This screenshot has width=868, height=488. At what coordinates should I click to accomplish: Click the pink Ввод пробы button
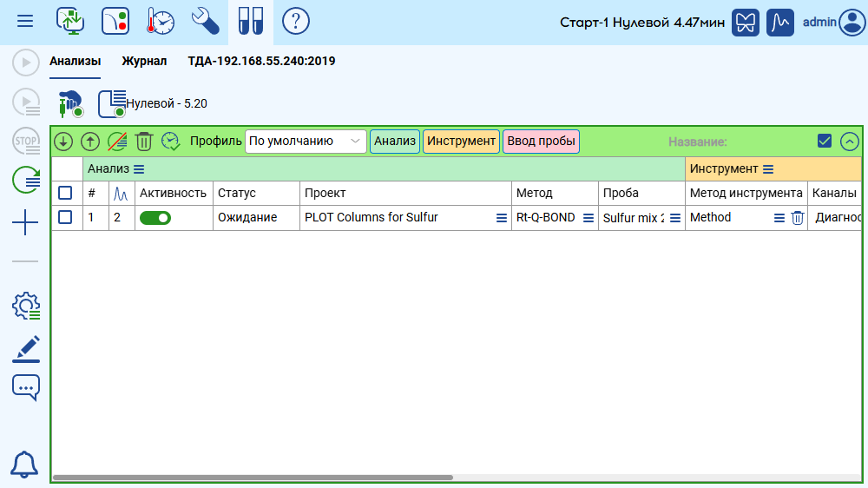pos(541,141)
